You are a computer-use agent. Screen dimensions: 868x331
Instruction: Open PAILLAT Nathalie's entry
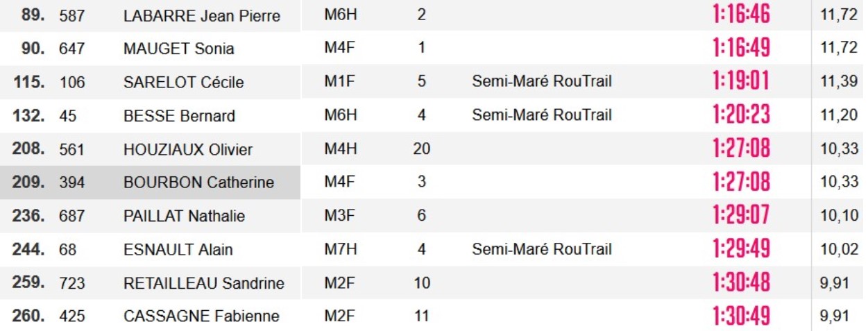coord(184,217)
